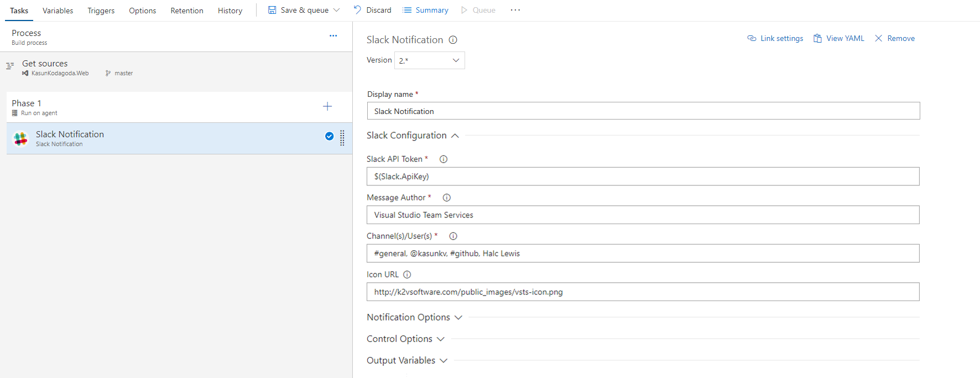Open the Summary view
The width and height of the screenshot is (980, 378).
(432, 10)
